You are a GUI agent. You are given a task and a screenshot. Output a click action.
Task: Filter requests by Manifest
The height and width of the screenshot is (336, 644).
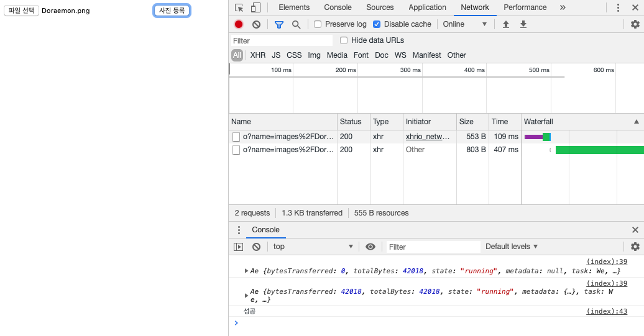[x=426, y=55]
